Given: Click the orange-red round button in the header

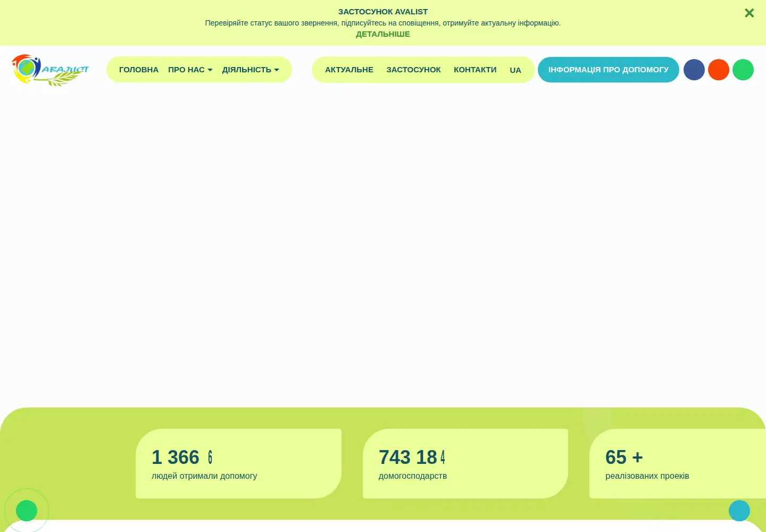Looking at the screenshot, I should (x=719, y=70).
